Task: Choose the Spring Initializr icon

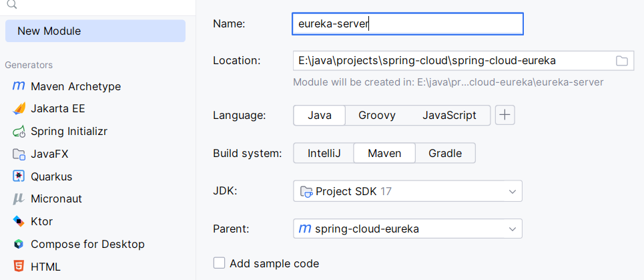Action: click(19, 132)
